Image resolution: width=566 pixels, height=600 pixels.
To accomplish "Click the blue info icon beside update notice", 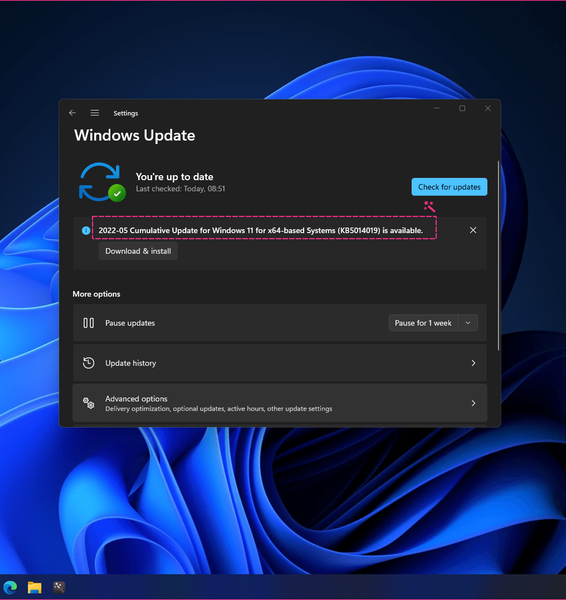I will 86,230.
